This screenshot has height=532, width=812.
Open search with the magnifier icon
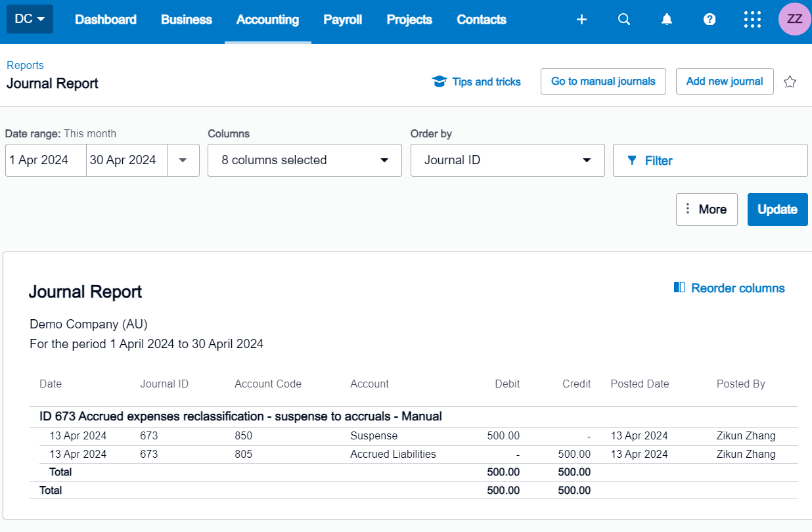(624, 20)
